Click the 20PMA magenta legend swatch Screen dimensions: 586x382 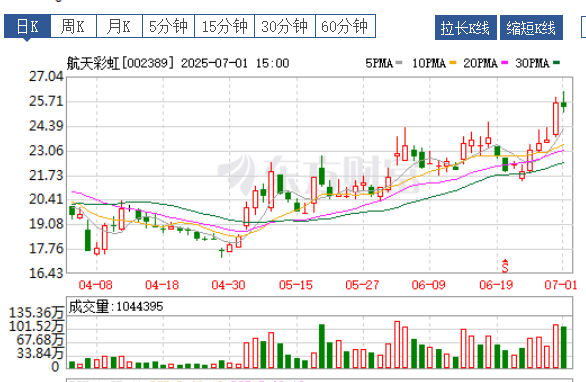pos(505,63)
